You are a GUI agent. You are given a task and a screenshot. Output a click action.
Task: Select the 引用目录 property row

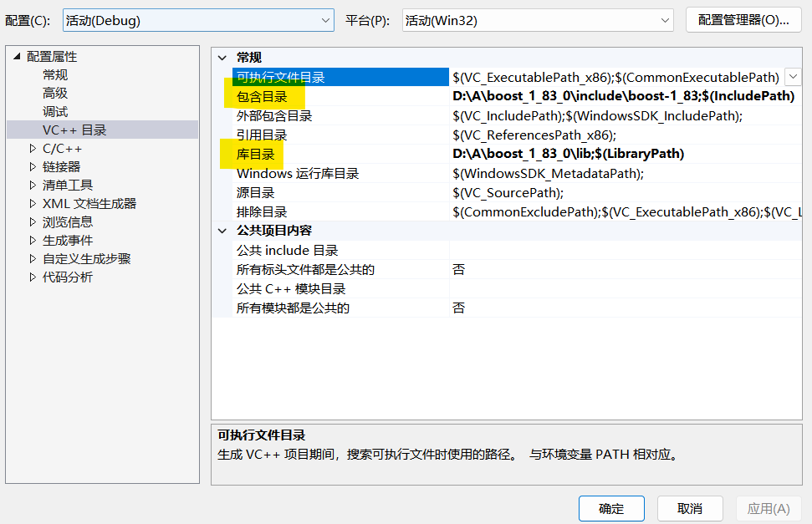340,135
